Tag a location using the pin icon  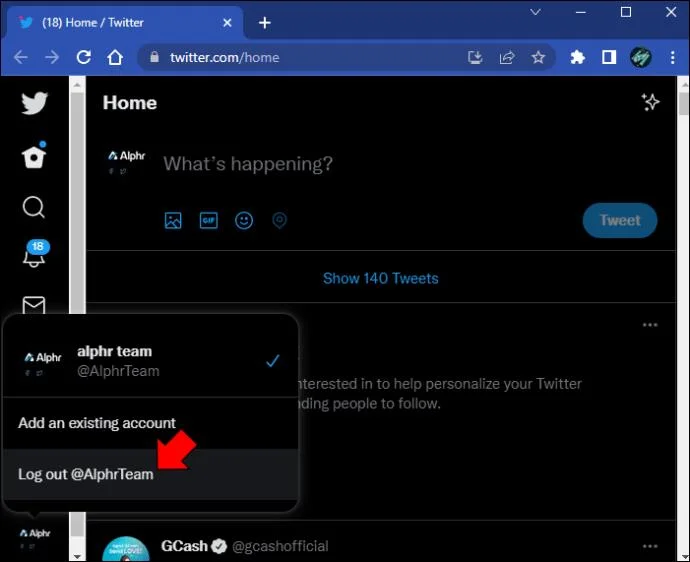click(279, 220)
